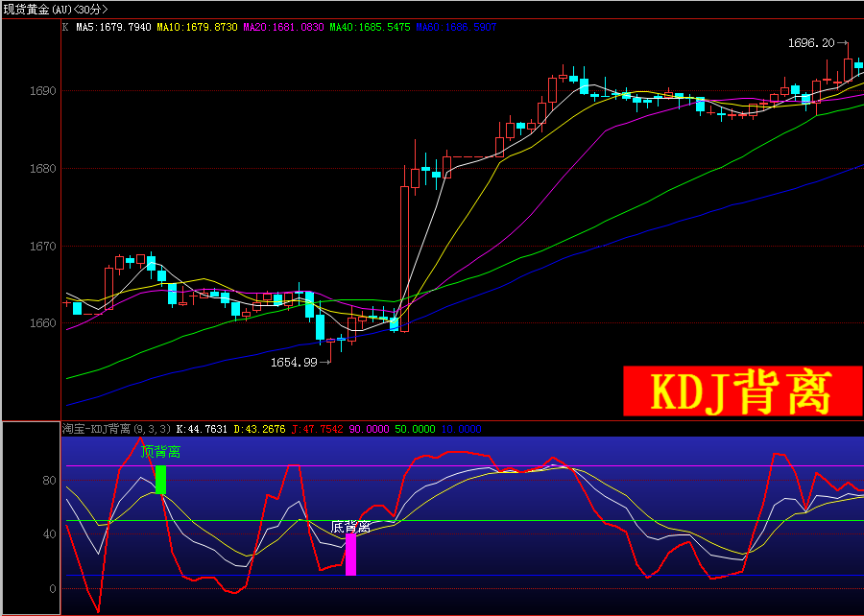Click the magenta bottom divergence marker bar

tap(350, 555)
